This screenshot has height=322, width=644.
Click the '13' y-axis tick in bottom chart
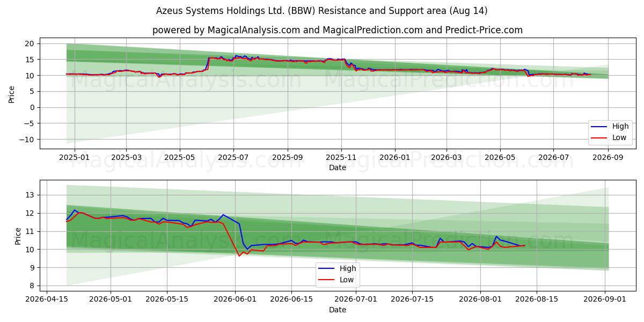coord(30,195)
